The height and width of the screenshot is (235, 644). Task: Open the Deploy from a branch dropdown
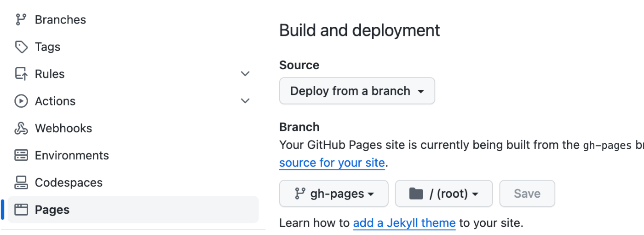click(x=357, y=91)
